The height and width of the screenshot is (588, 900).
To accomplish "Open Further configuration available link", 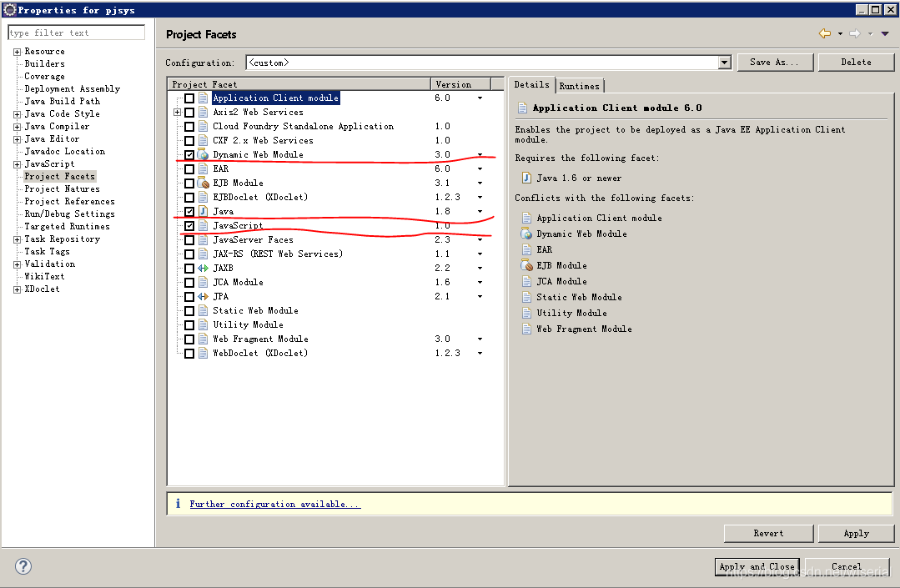I will (275, 504).
